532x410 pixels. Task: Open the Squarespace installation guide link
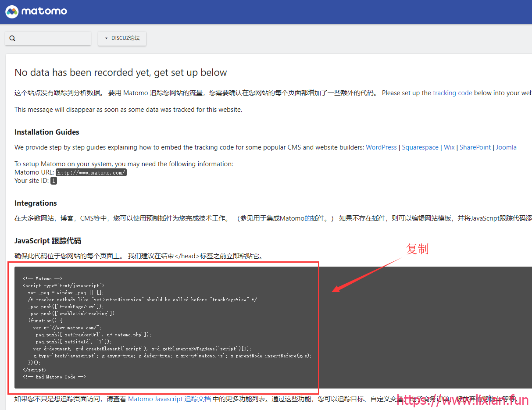[420, 147]
